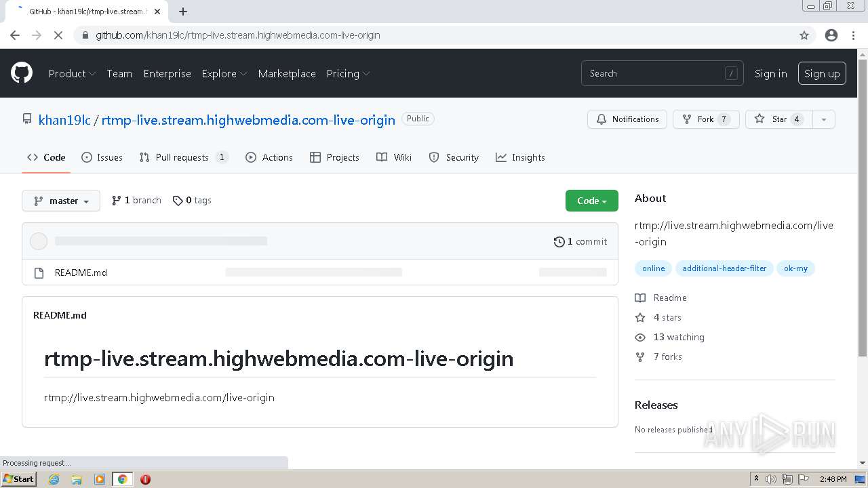The image size is (868, 488).
Task: Stop loading the page
Action: (58, 35)
